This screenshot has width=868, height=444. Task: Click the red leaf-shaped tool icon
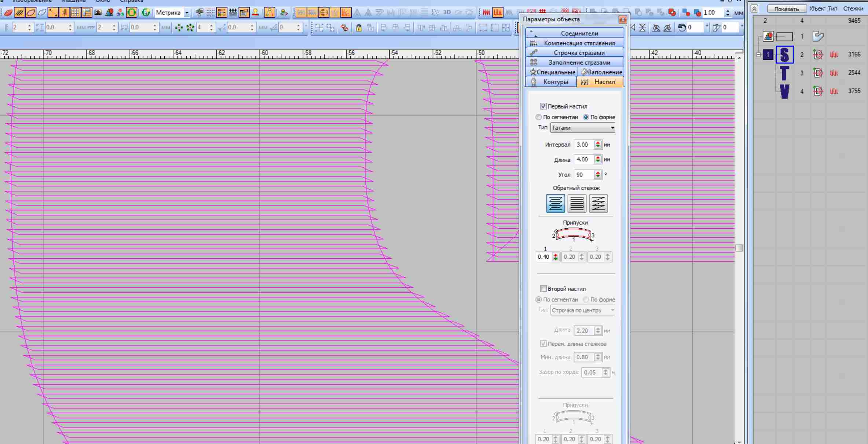point(8,13)
